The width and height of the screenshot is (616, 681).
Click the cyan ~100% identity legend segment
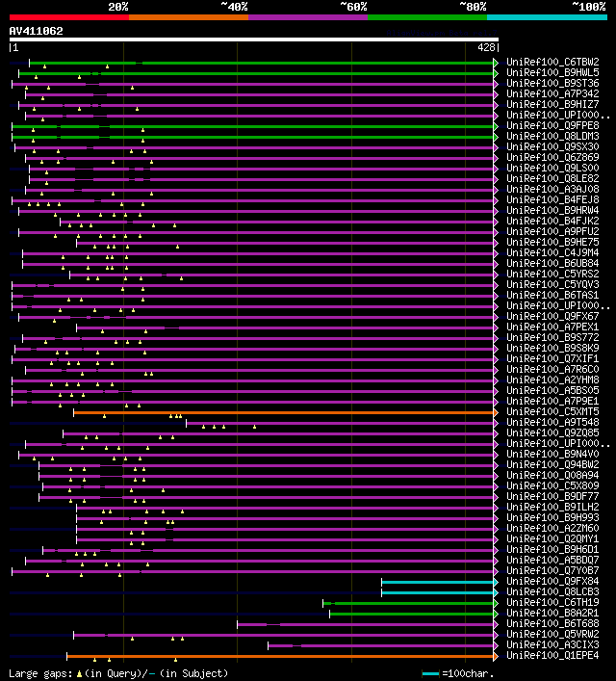click(x=547, y=17)
